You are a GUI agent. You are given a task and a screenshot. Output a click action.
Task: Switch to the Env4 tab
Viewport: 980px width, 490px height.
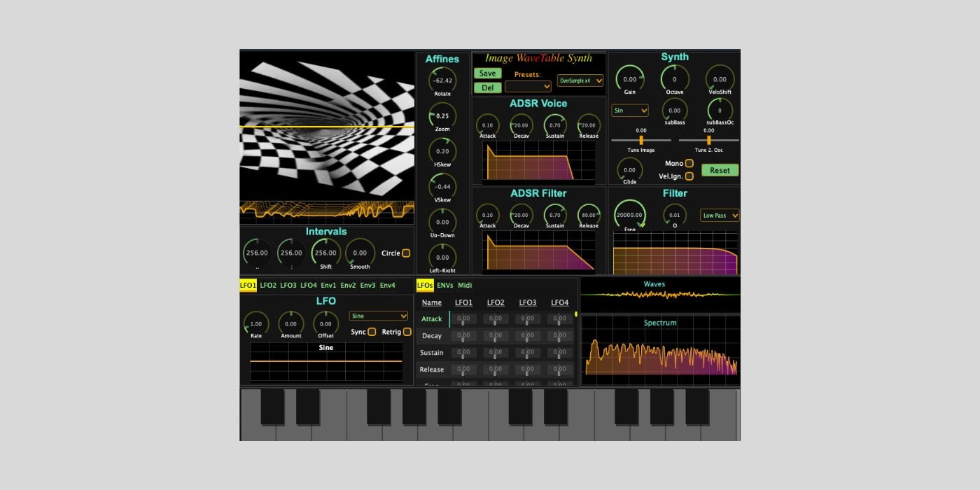387,285
